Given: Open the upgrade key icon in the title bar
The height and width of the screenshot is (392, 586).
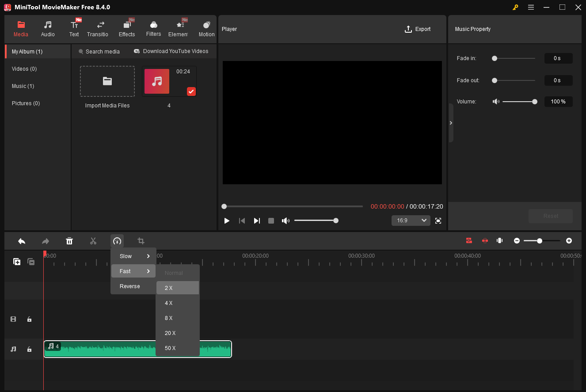Looking at the screenshot, I should point(515,7).
